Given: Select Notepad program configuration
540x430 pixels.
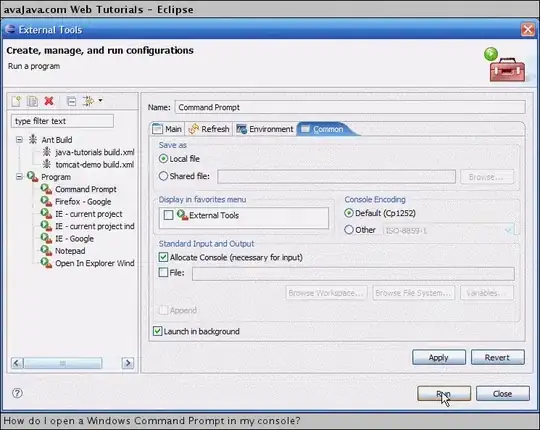Looking at the screenshot, I should click(70, 251).
